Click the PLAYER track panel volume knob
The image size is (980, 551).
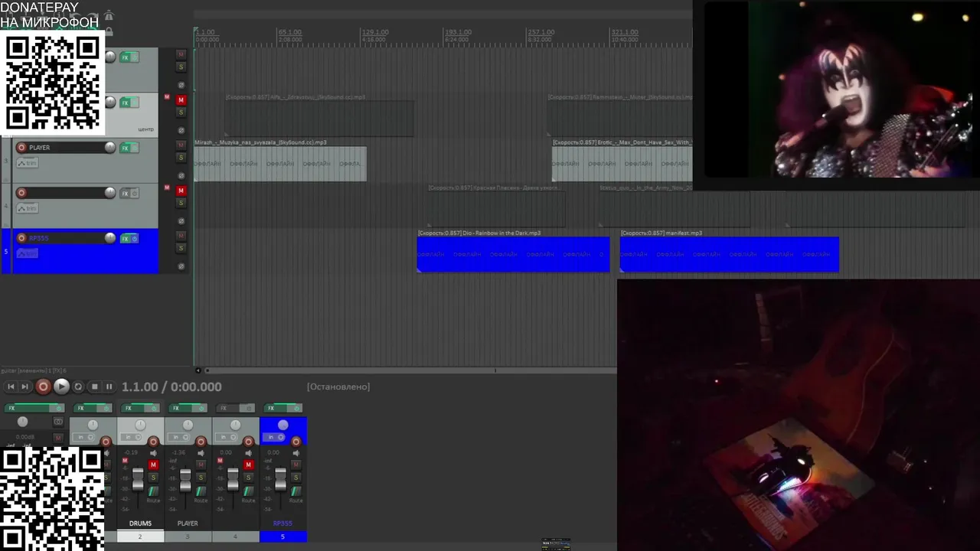point(110,147)
